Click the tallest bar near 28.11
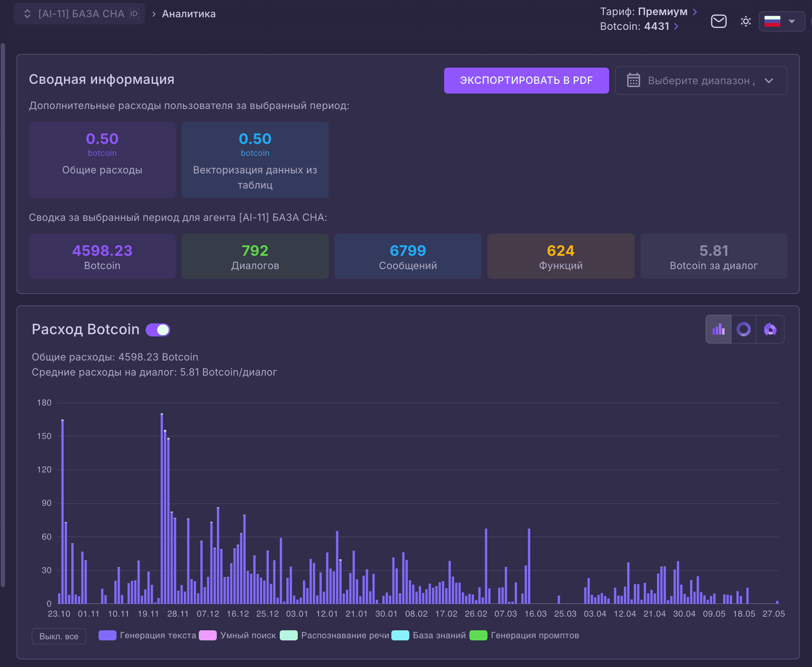This screenshot has height=667, width=812. [x=162, y=508]
